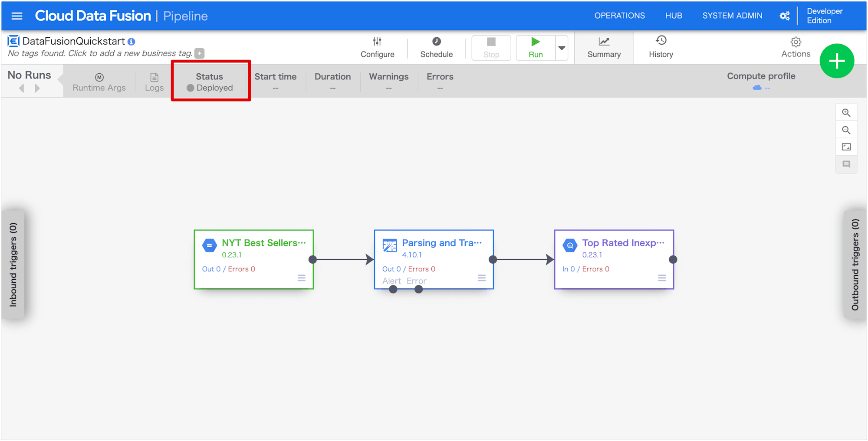Click the pipeline info icon beside DataFusionQuickstart
The image size is (868, 441).
132,42
